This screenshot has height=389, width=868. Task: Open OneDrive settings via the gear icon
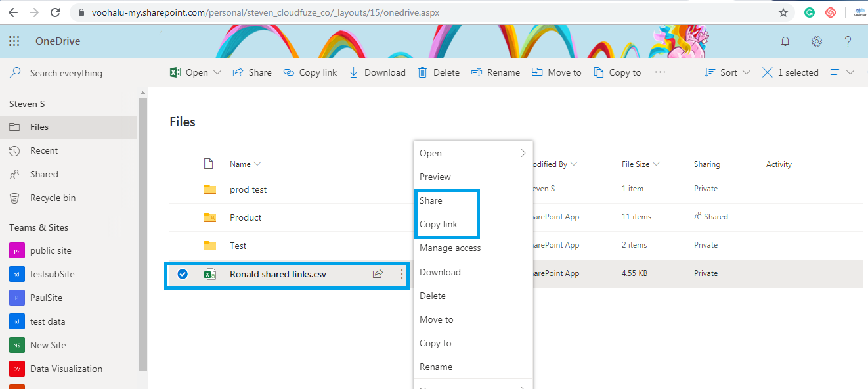pos(816,41)
